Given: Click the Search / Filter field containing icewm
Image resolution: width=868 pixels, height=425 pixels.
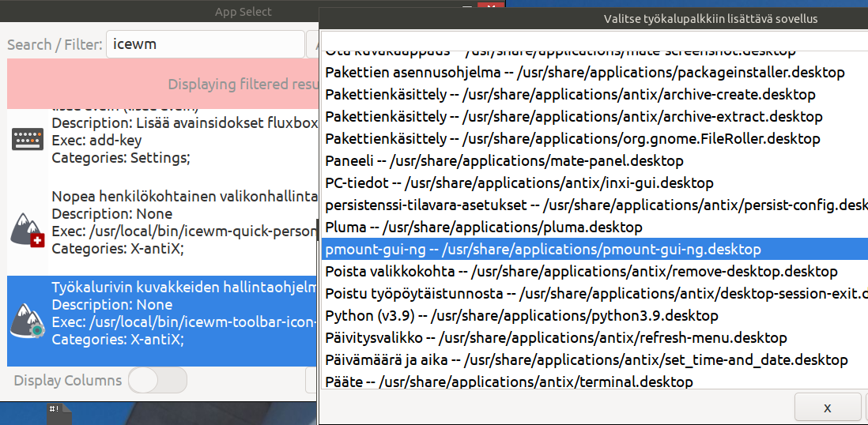Looking at the screenshot, I should pyautogui.click(x=206, y=44).
